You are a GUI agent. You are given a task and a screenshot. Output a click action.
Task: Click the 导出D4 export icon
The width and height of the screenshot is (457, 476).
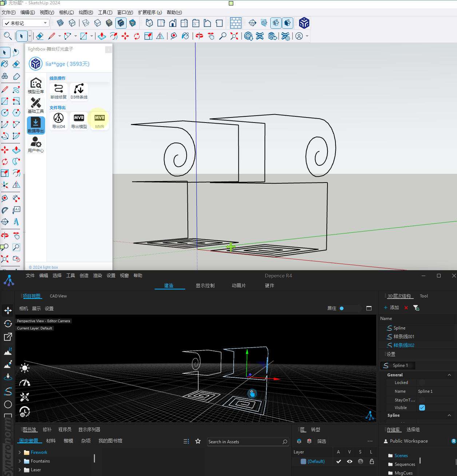pos(59,120)
